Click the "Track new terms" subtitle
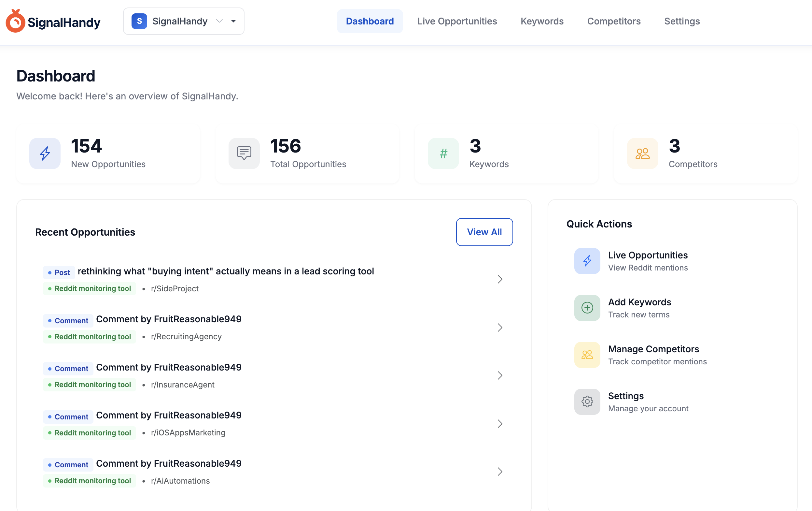The width and height of the screenshot is (812, 511). point(639,315)
